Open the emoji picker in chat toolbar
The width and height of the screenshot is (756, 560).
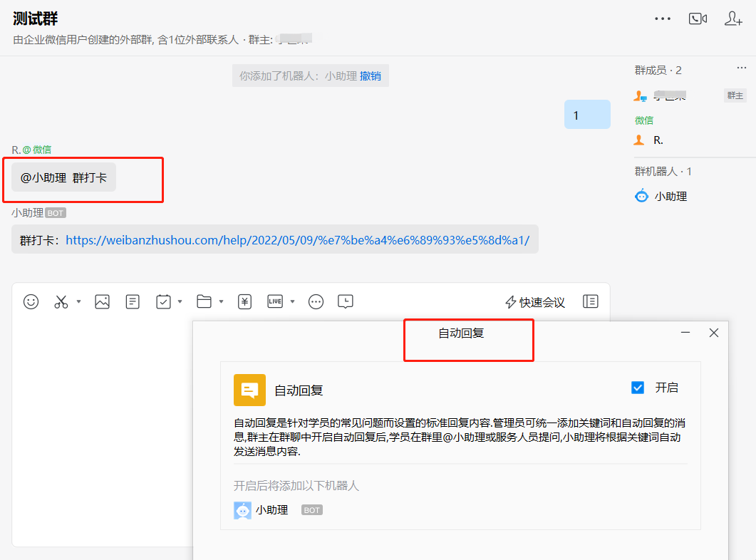tap(31, 302)
